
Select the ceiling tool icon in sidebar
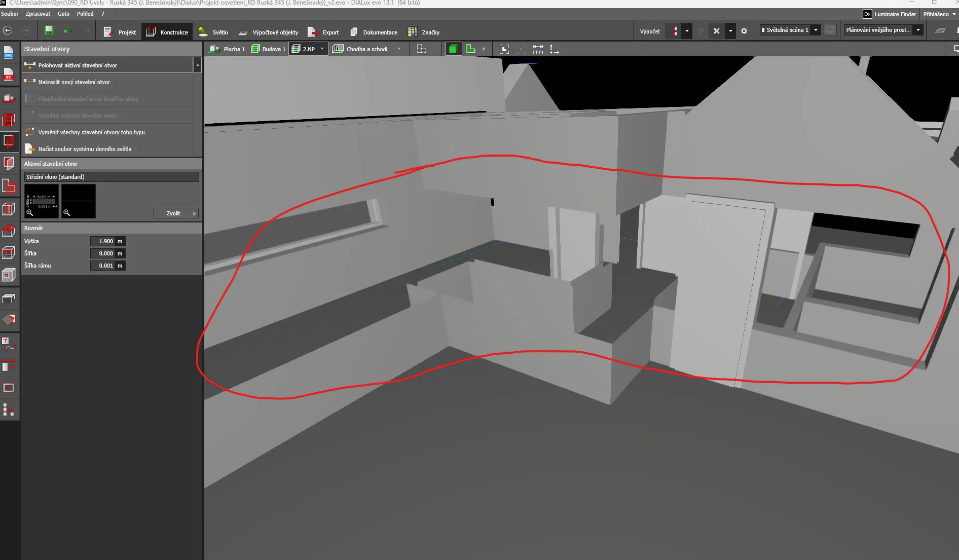pos(9,252)
